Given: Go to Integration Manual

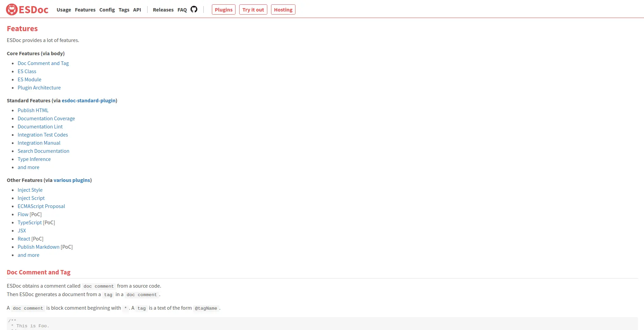Looking at the screenshot, I should coord(39,143).
